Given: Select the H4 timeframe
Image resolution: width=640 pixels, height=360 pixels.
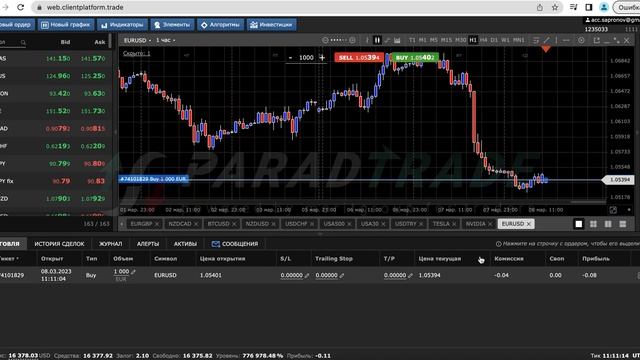Looking at the screenshot, I should click(484, 40).
